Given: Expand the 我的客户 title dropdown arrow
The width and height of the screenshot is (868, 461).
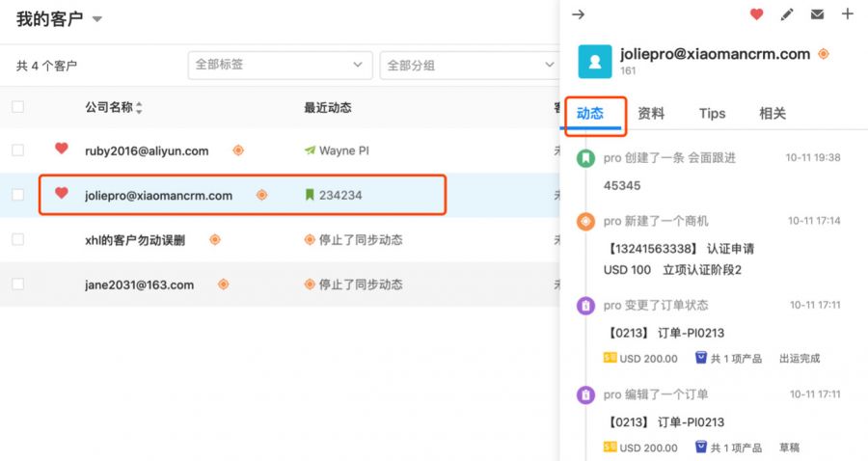Looking at the screenshot, I should (x=97, y=19).
